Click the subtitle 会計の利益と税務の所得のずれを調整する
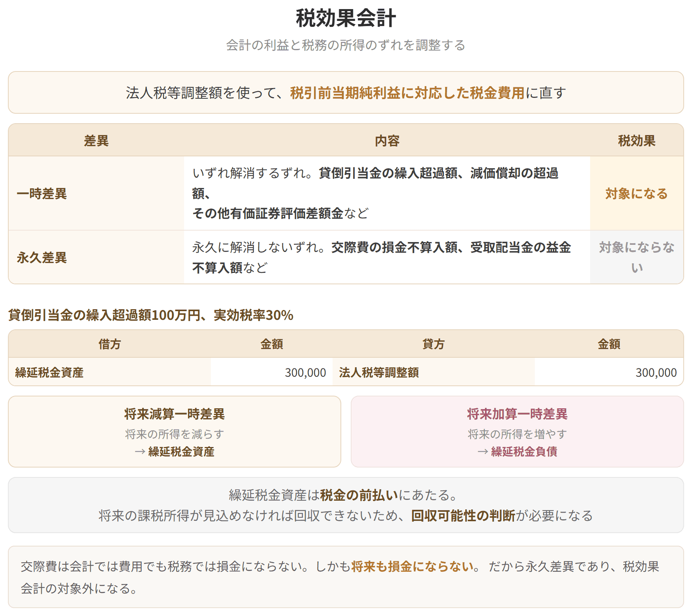 tap(346, 45)
